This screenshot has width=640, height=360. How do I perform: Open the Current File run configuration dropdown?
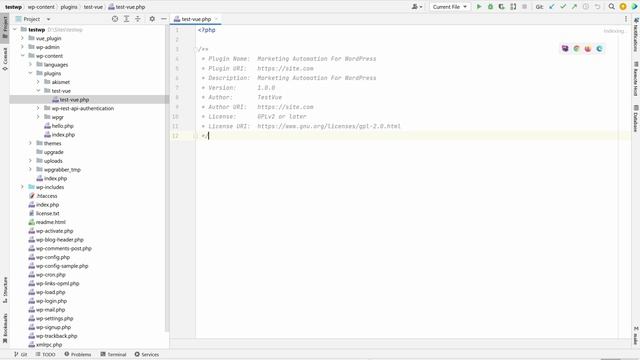point(449,7)
